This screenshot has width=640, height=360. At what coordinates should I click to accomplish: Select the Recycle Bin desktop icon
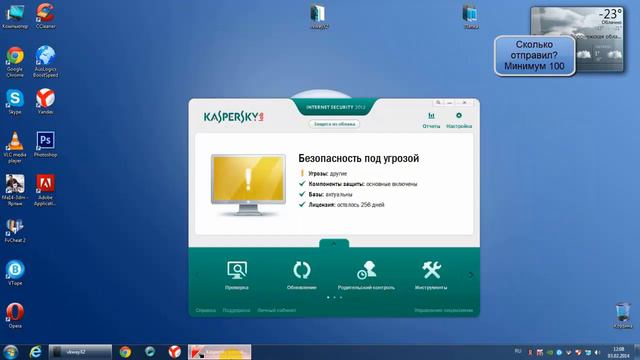[x=623, y=316]
